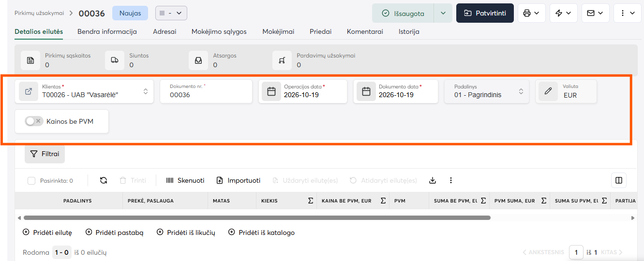
Task: Click the Skenuoti barcode button
Action: (185, 180)
